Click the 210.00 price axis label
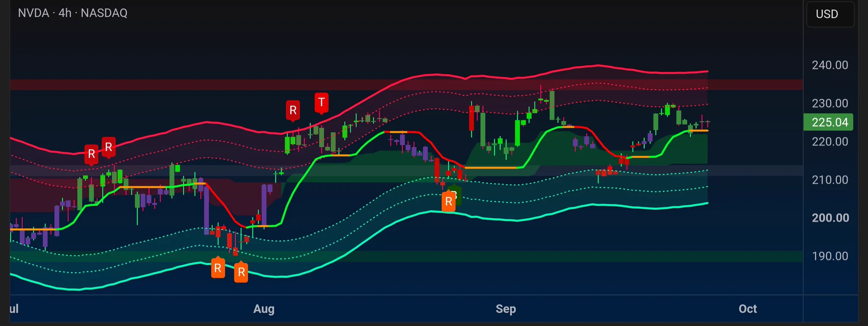 [830, 180]
